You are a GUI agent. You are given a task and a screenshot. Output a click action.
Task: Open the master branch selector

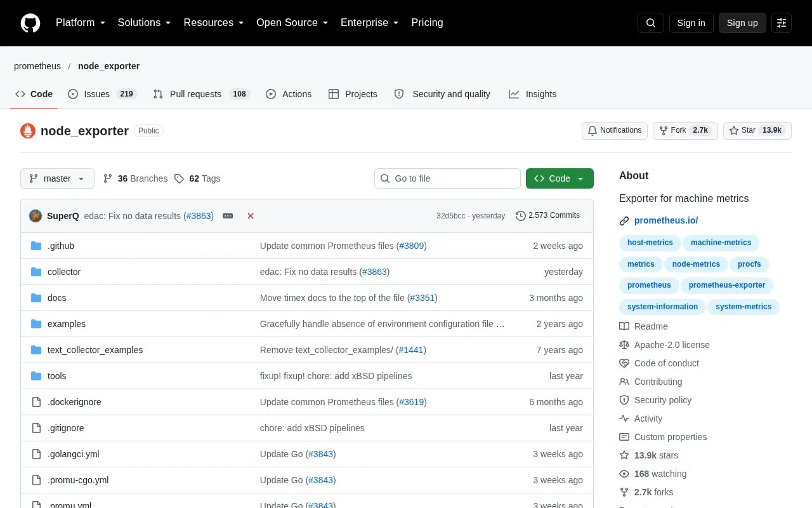tap(57, 178)
